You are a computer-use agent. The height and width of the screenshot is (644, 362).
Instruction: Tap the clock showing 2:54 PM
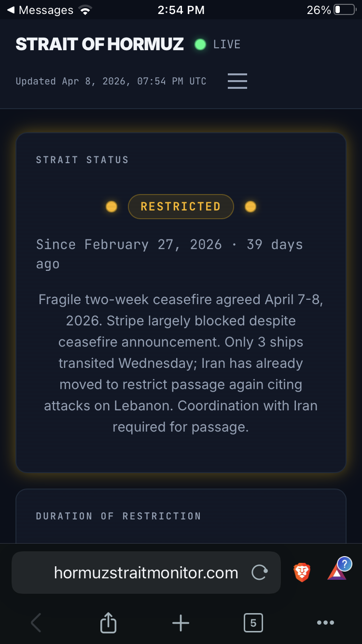(x=181, y=10)
